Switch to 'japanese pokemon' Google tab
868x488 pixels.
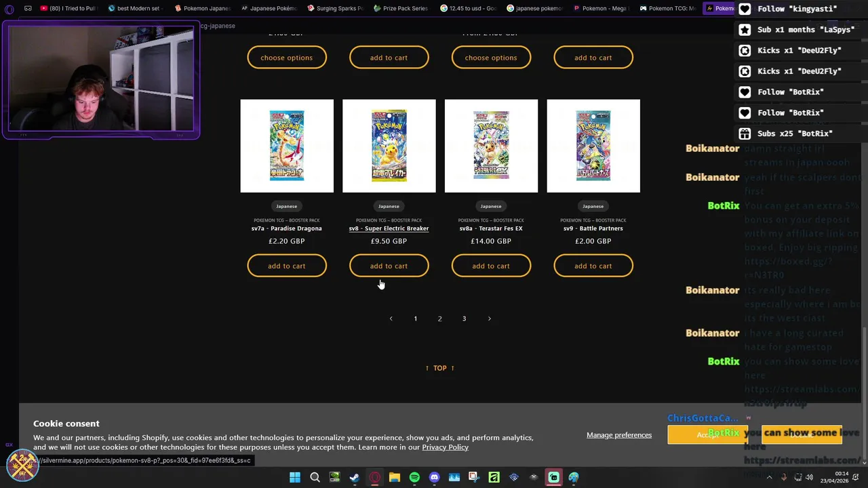click(534, 9)
